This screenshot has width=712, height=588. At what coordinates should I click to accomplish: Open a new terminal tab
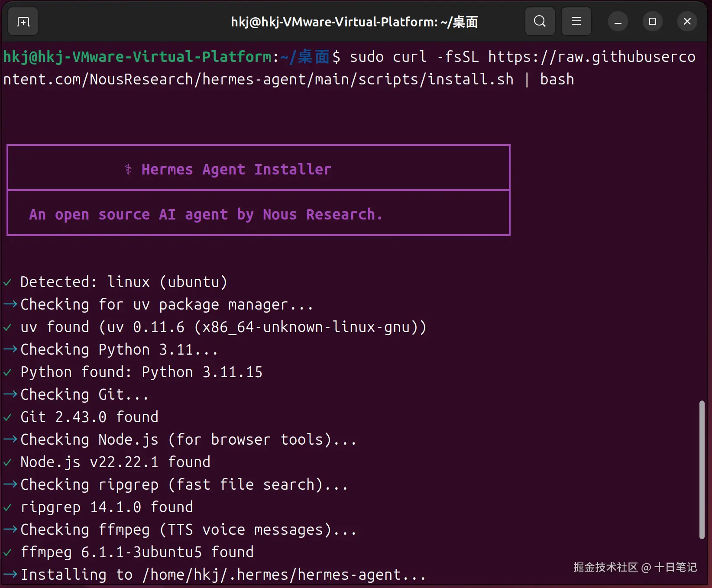click(x=23, y=21)
